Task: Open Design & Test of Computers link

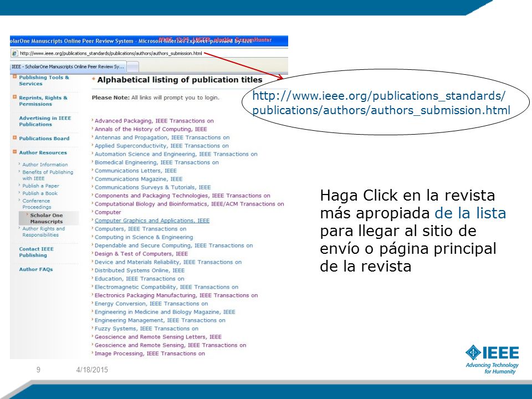Action: pyautogui.click(x=141, y=254)
